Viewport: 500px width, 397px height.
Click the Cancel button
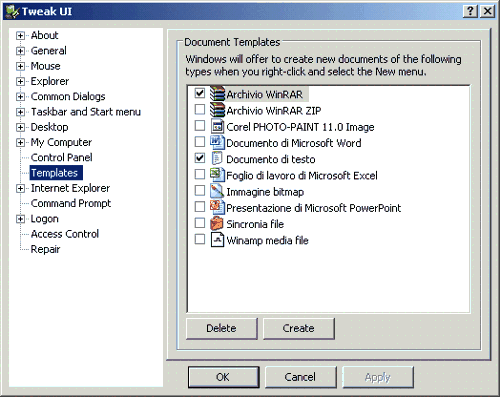pos(300,377)
